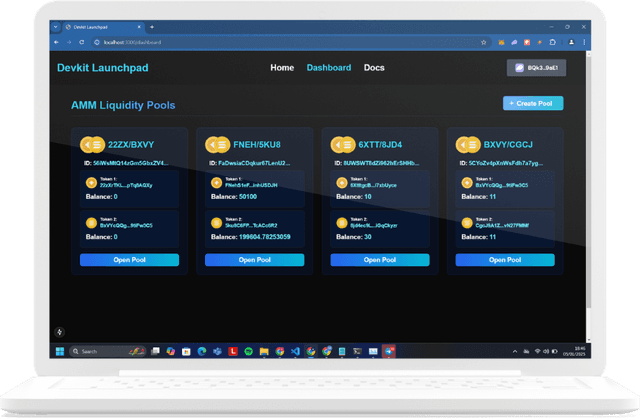
Task: Click the FNEH/5KU8 pool coin icon
Action: point(218,145)
